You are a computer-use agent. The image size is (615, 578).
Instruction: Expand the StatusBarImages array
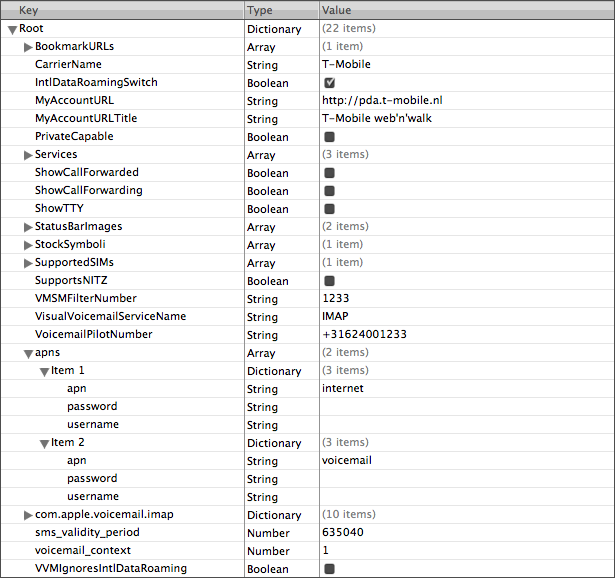[x=28, y=227]
